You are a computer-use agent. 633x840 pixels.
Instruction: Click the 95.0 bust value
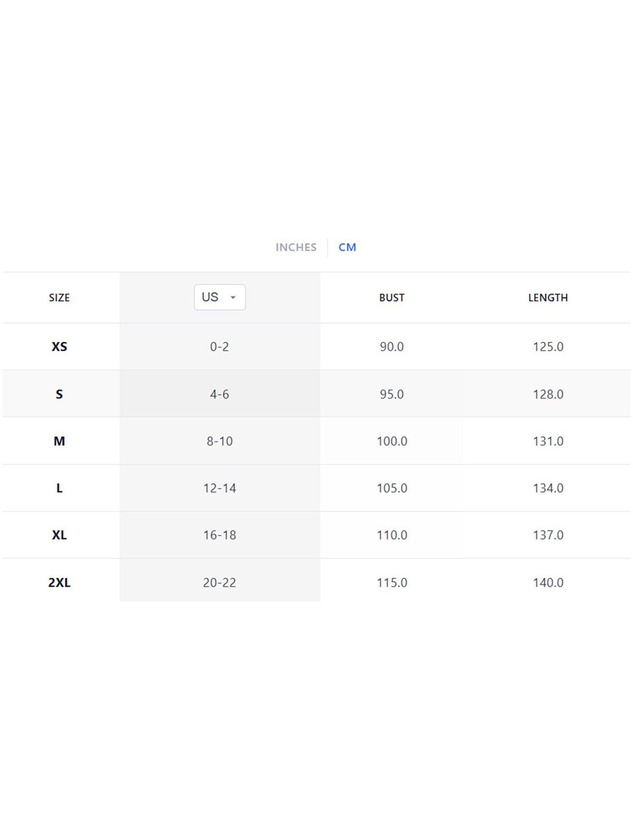click(x=392, y=394)
